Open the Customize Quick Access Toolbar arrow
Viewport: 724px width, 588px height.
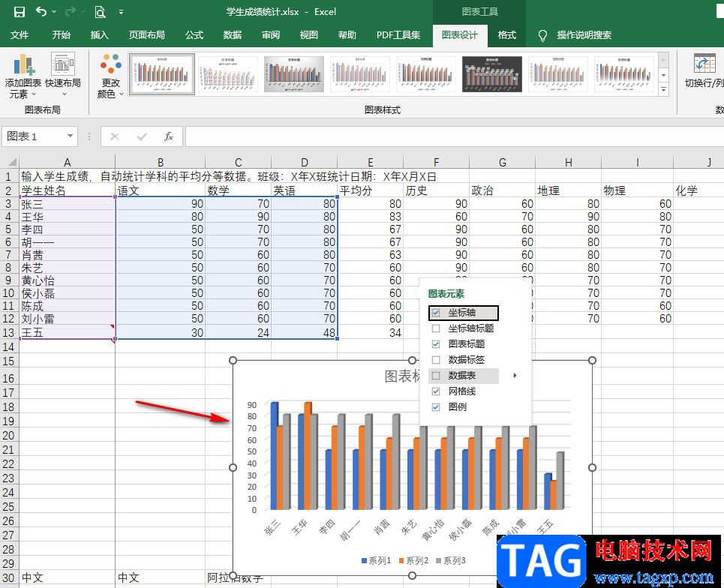point(121,12)
